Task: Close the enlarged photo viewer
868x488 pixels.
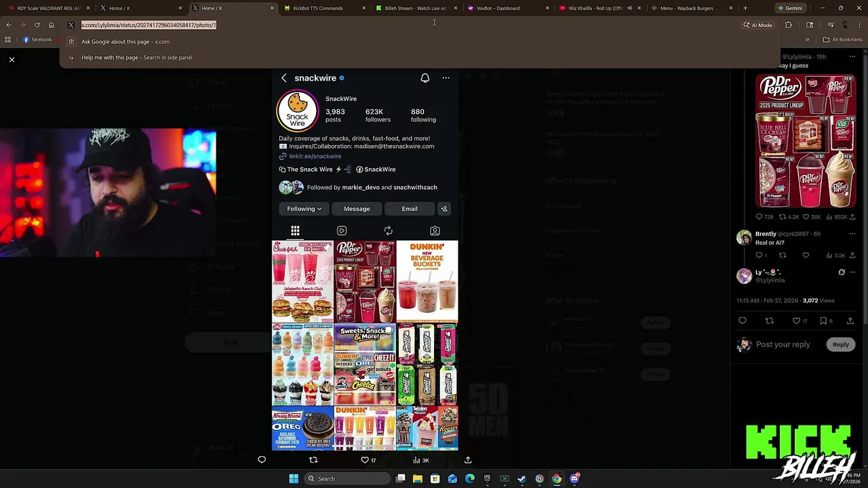Action: 12,60
